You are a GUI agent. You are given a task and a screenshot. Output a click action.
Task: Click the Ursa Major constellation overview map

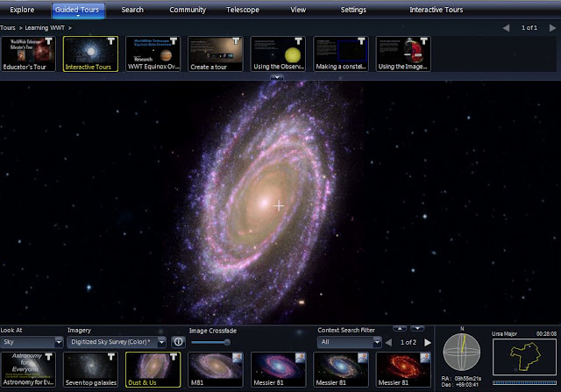click(x=524, y=357)
